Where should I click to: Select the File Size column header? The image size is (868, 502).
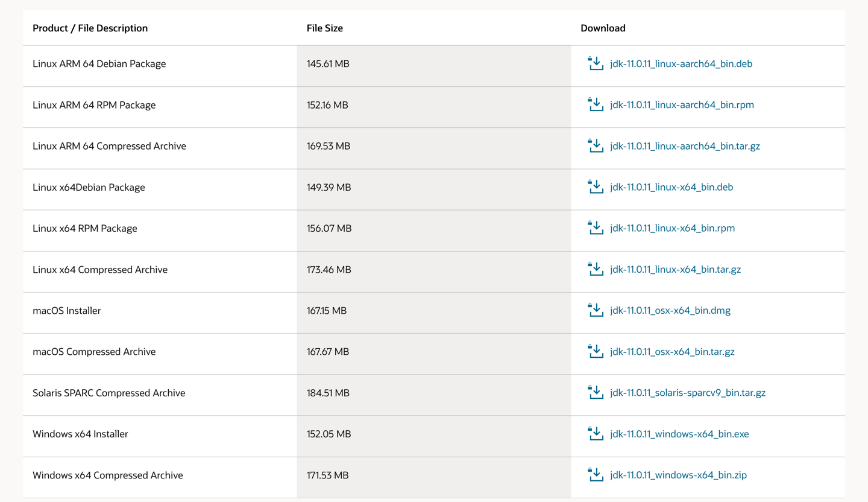click(x=324, y=28)
